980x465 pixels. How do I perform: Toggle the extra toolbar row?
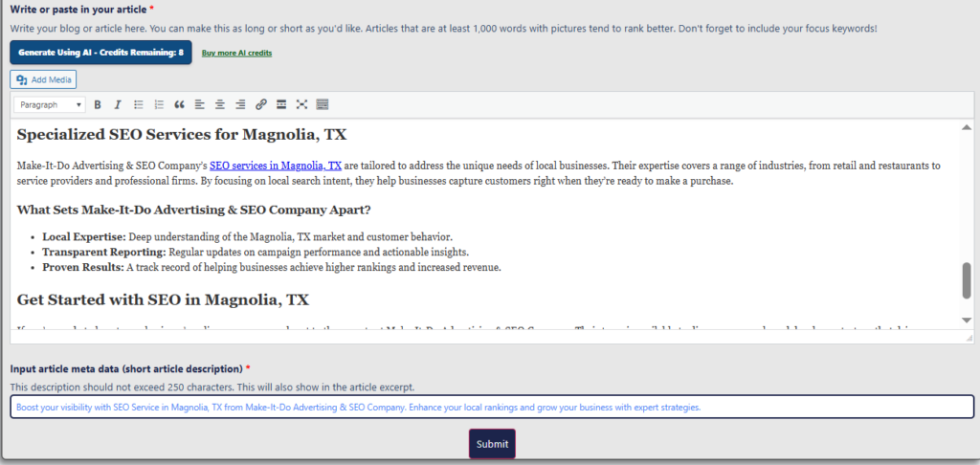pos(323,104)
